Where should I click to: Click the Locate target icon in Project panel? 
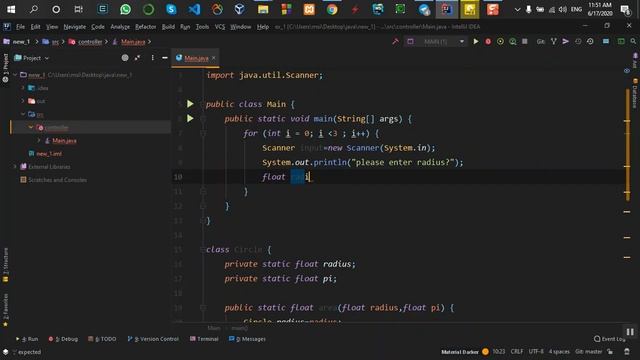point(125,58)
